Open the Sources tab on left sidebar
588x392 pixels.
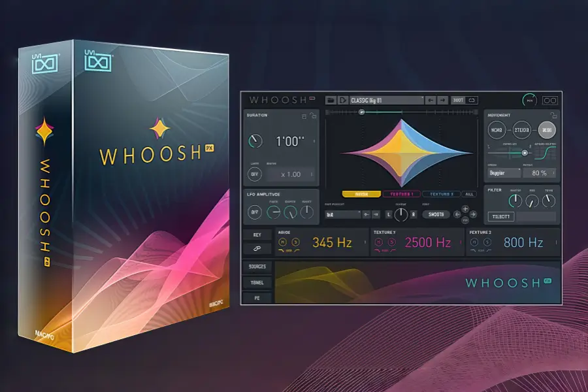click(257, 267)
